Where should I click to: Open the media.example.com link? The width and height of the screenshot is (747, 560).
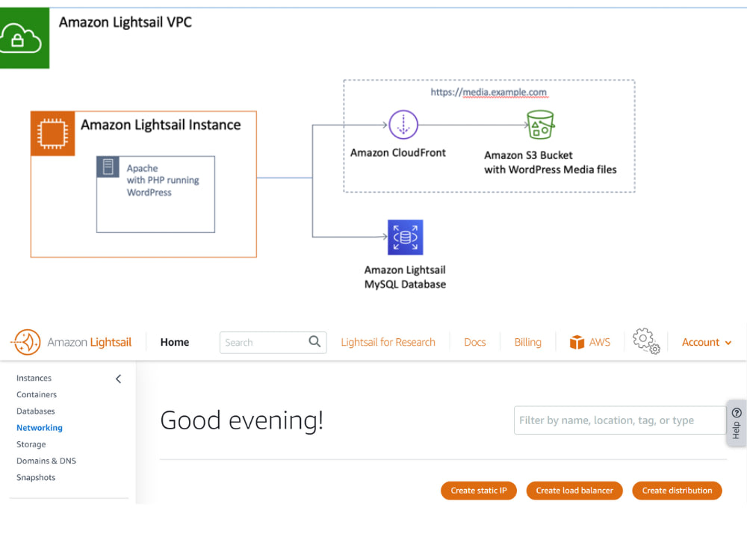click(x=506, y=91)
